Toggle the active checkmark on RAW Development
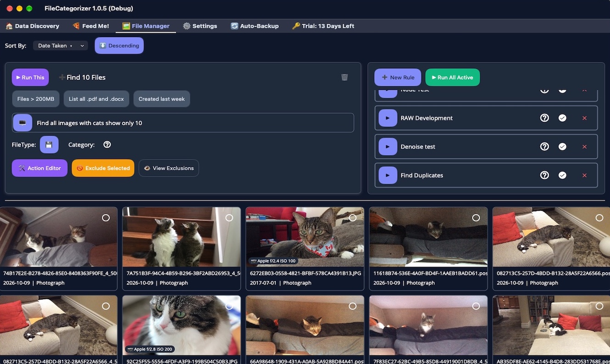This screenshot has width=610, height=364. (x=562, y=118)
